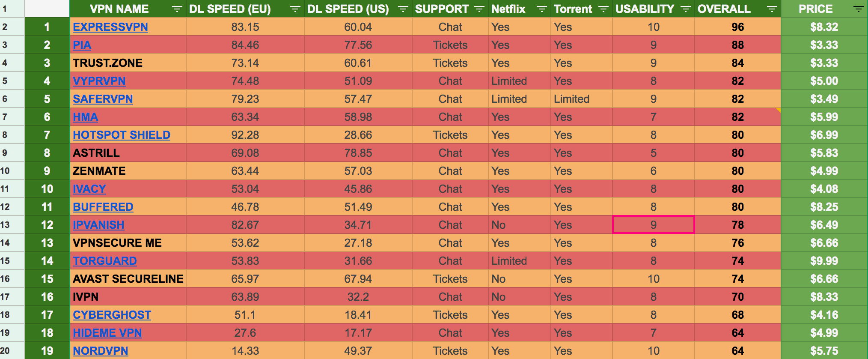Open the PRICE column filter menu
868x359 pixels.
click(x=859, y=9)
